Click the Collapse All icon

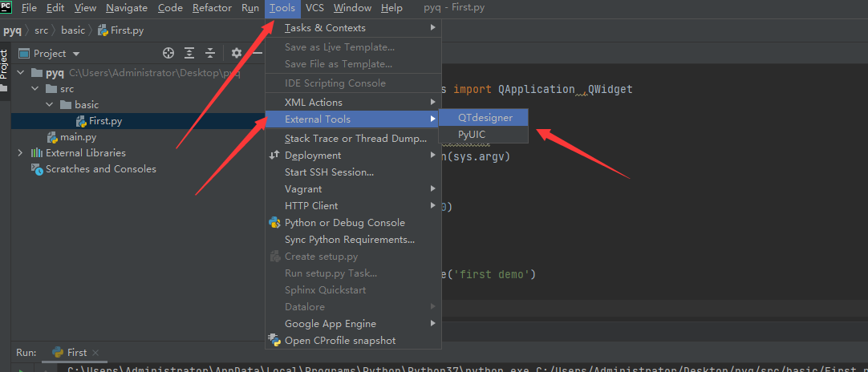click(210, 53)
